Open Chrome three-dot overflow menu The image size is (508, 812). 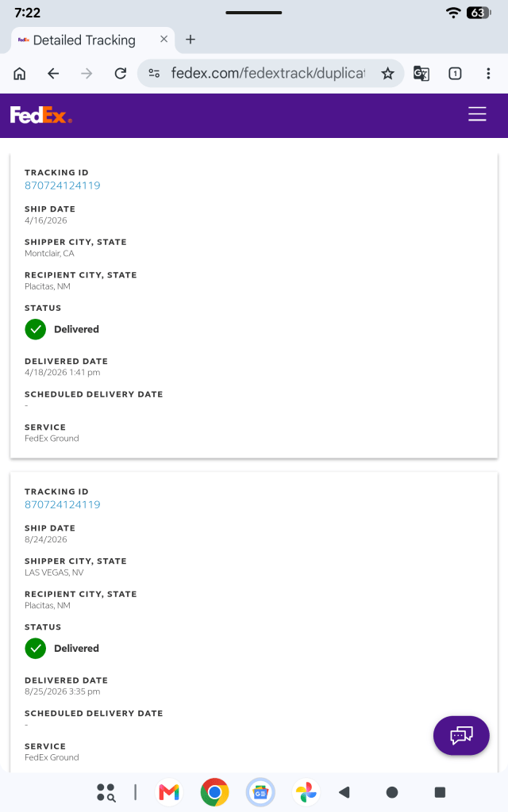488,74
